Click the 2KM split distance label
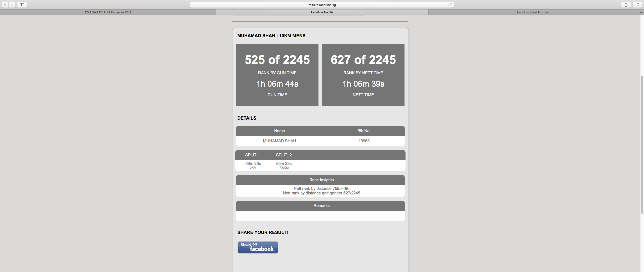The height and width of the screenshot is (272, 644). (x=253, y=168)
